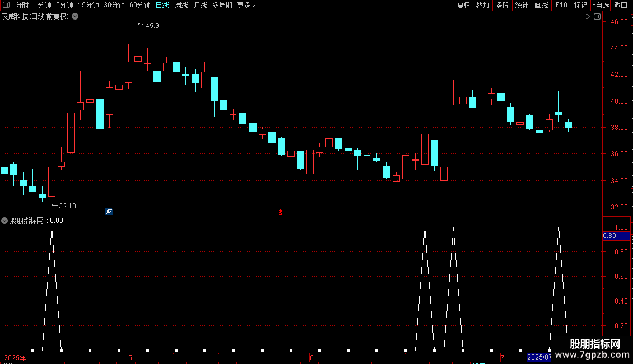Click the 叠加 overlay button
This screenshot has width=633, height=364.
pos(483,5)
